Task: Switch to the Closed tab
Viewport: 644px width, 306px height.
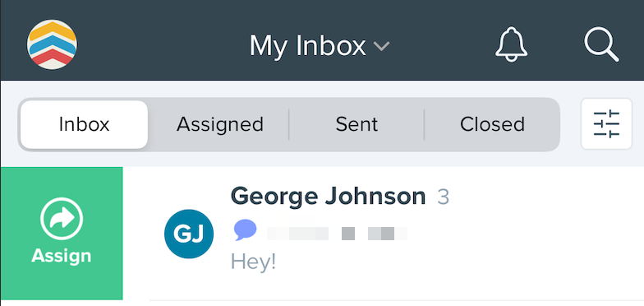Action: [x=492, y=124]
